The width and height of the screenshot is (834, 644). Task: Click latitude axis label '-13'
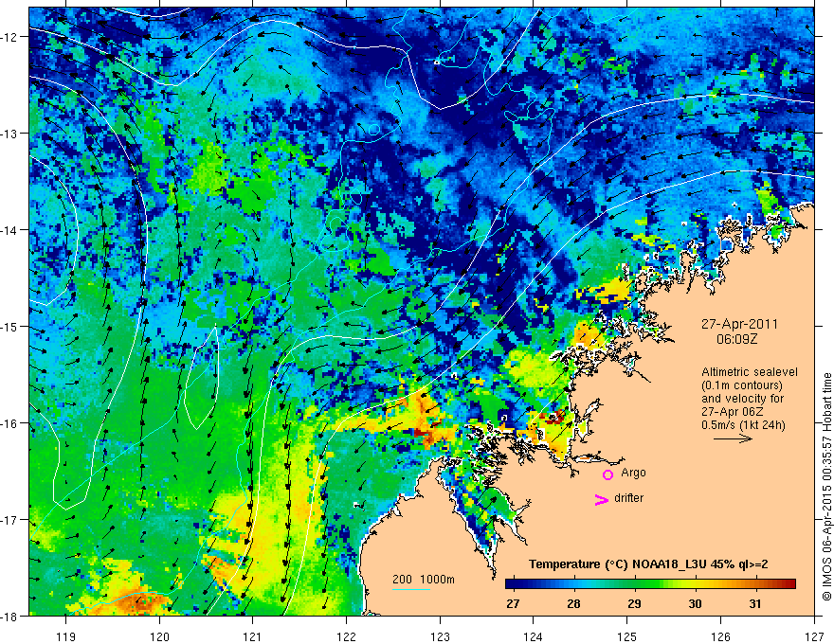pyautogui.click(x=9, y=134)
